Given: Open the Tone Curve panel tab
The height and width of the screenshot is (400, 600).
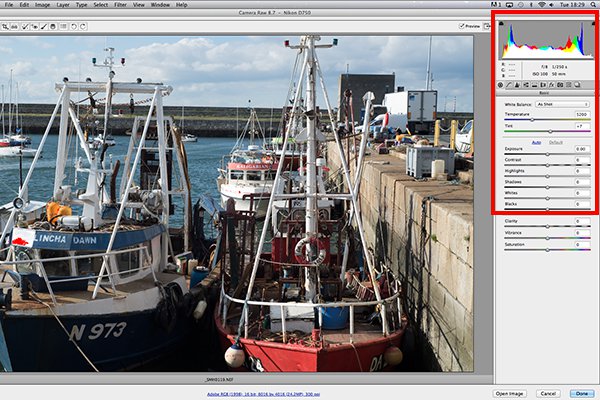Looking at the screenshot, I should (509, 85).
